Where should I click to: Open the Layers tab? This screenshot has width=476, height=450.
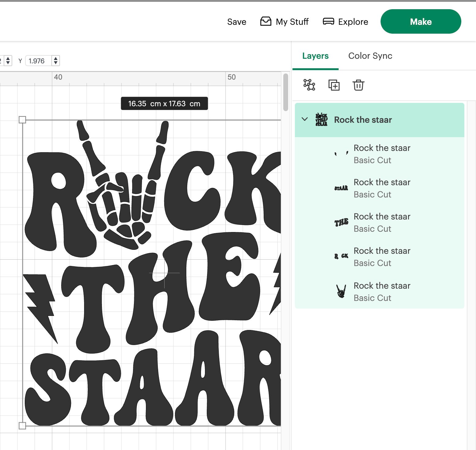[315, 56]
